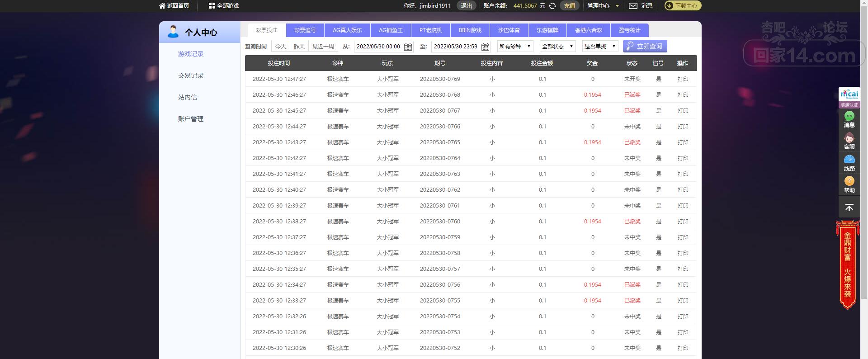Expand the 全部状态 status dropdown
Image resolution: width=868 pixels, height=359 pixels.
557,46
